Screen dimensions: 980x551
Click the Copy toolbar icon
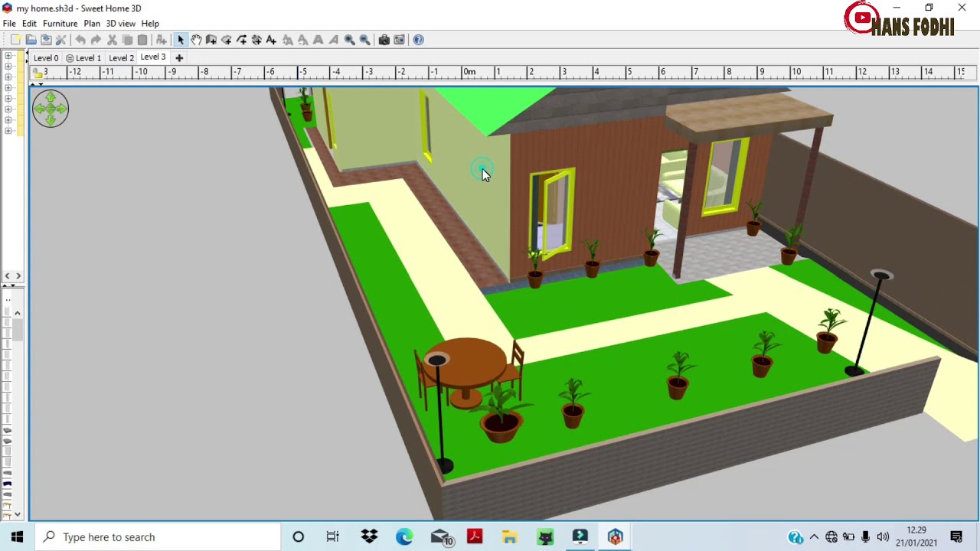127,40
